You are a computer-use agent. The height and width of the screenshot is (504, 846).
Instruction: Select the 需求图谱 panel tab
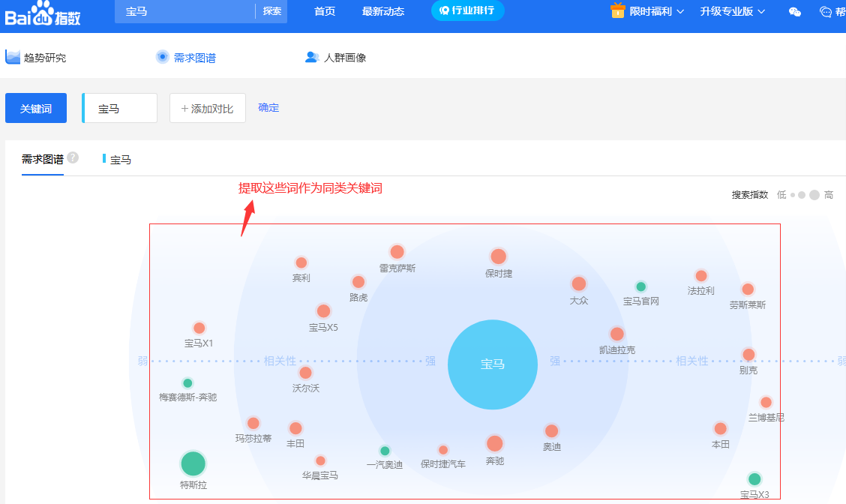pyautogui.click(x=43, y=159)
